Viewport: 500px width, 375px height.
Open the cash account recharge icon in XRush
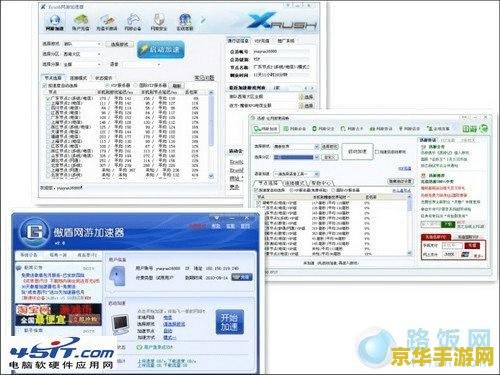tap(81, 22)
